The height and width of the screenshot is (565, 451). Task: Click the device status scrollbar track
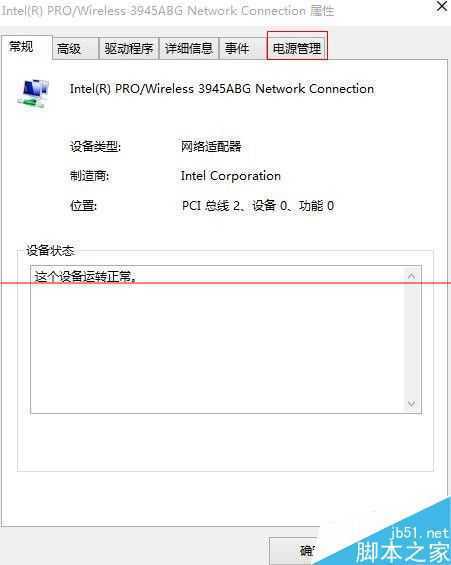[x=411, y=340]
